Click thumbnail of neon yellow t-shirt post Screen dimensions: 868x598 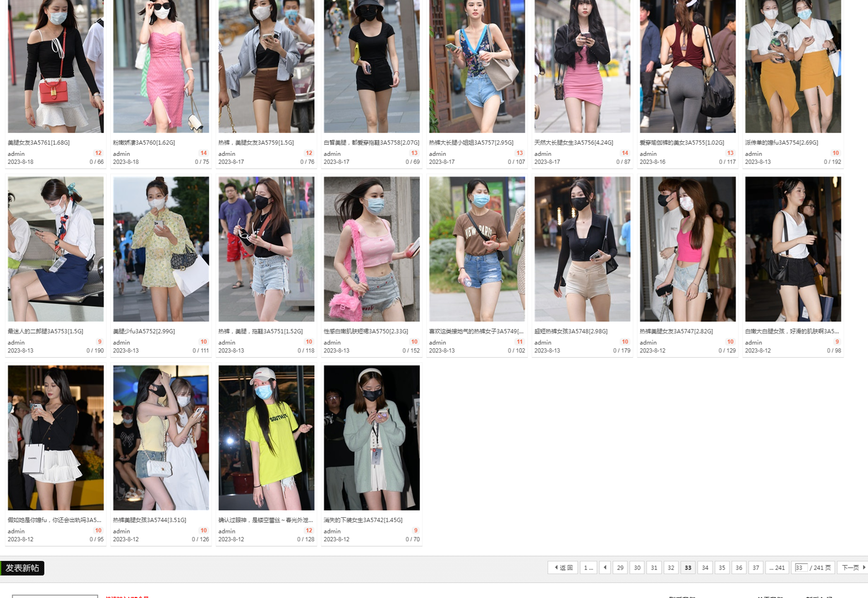(x=266, y=437)
